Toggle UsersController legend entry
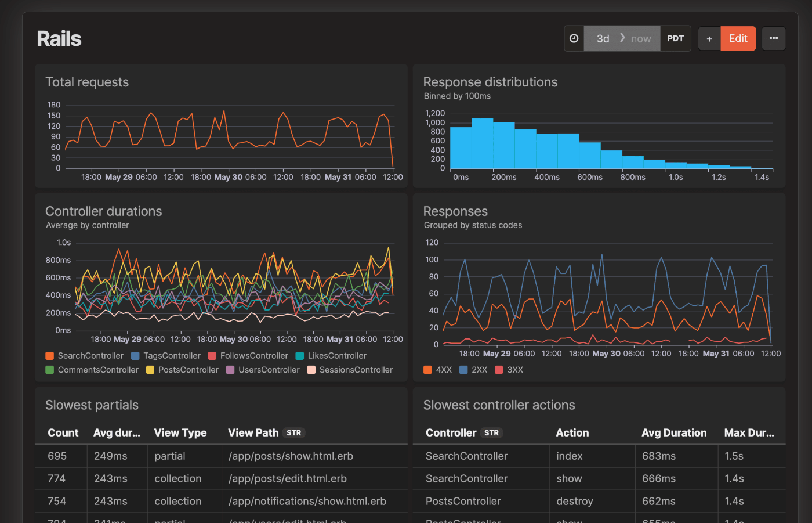 point(263,370)
